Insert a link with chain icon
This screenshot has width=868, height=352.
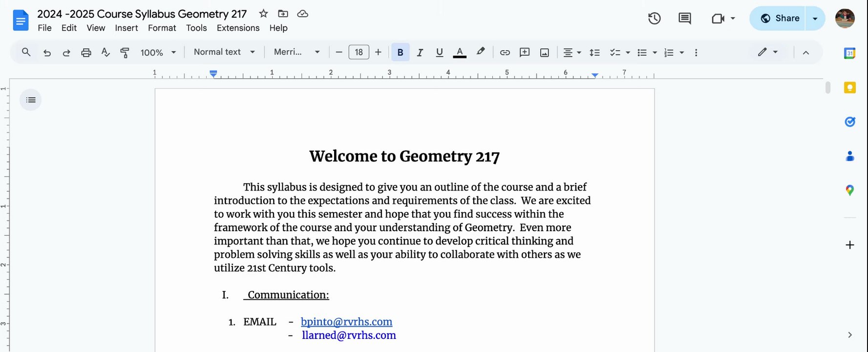(x=505, y=52)
